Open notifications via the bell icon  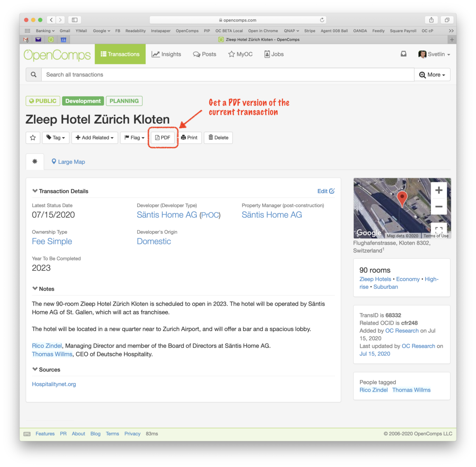pos(403,54)
